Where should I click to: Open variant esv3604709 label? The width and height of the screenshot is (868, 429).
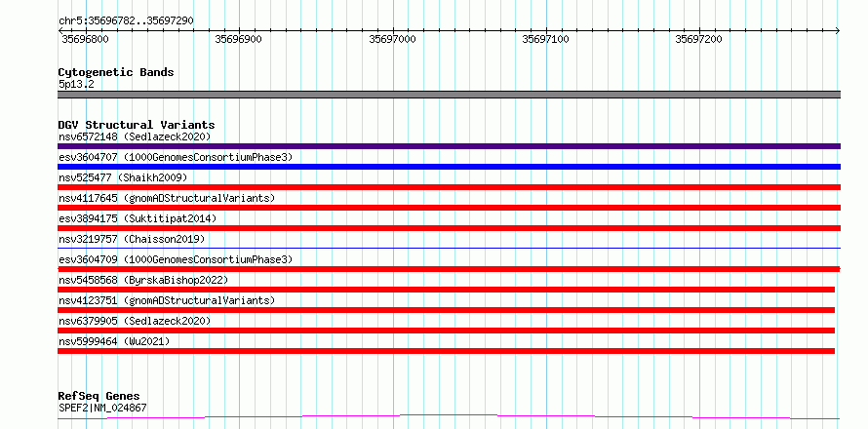coord(176,259)
